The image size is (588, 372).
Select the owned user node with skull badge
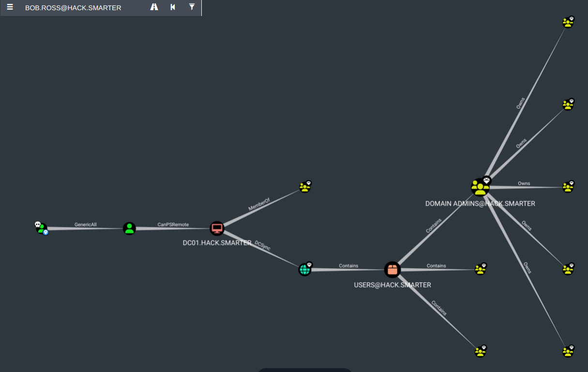(42, 228)
